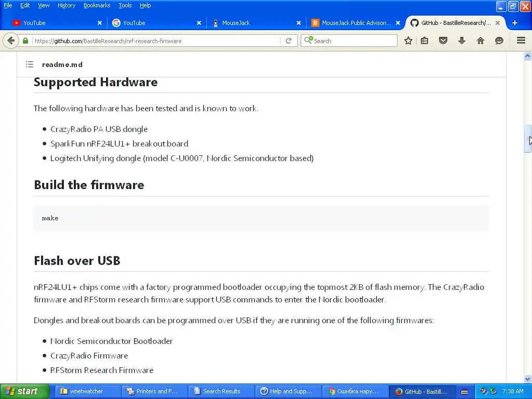Click the page scrollbar up arrow
Screen dimensions: 532x399
coord(528,56)
